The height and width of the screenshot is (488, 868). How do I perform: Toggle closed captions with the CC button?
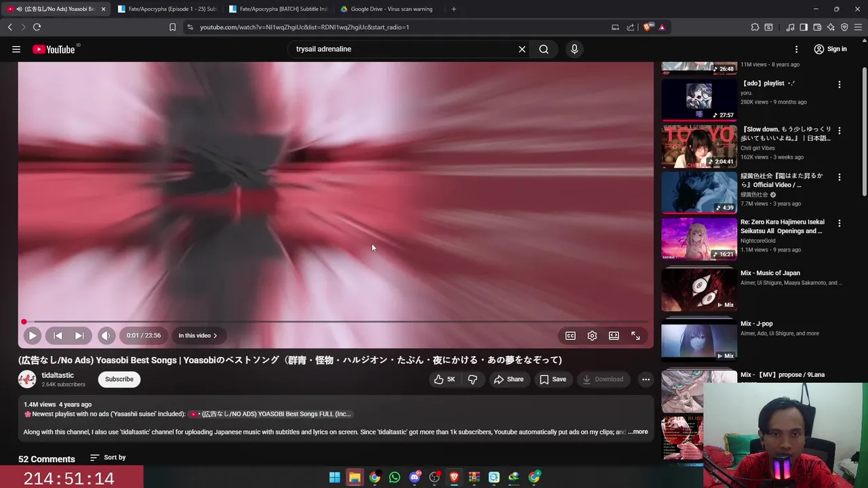click(x=570, y=335)
